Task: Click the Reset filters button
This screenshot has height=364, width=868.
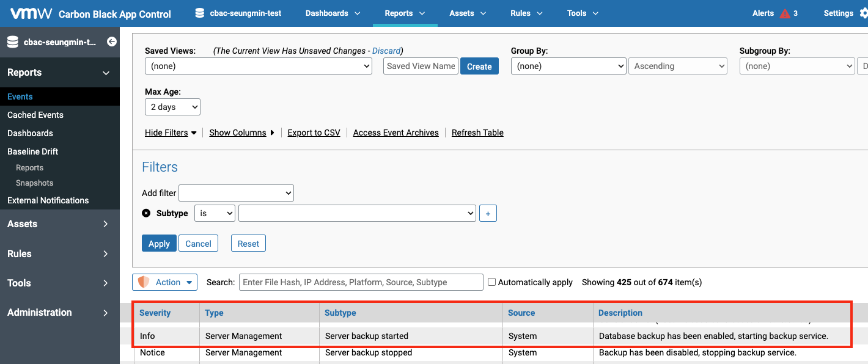Action: pyautogui.click(x=248, y=243)
